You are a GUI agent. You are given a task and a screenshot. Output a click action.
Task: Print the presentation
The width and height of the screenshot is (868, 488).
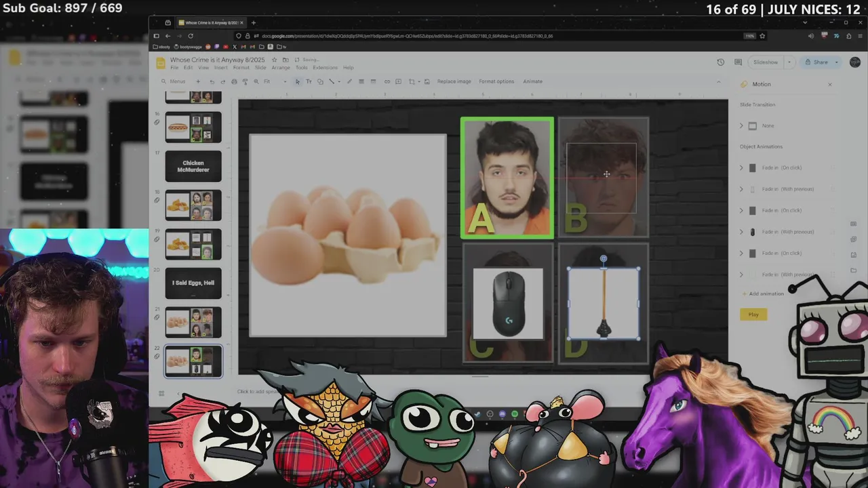pyautogui.click(x=234, y=81)
